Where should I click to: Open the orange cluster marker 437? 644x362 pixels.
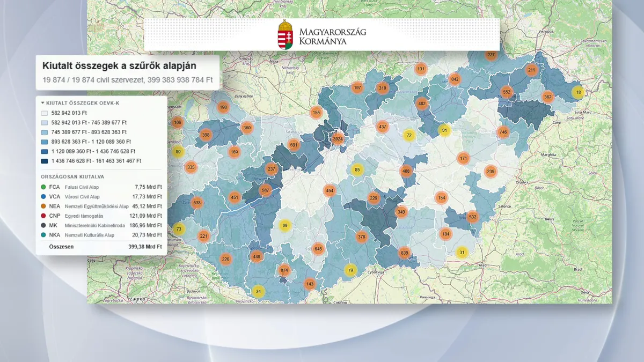point(382,127)
